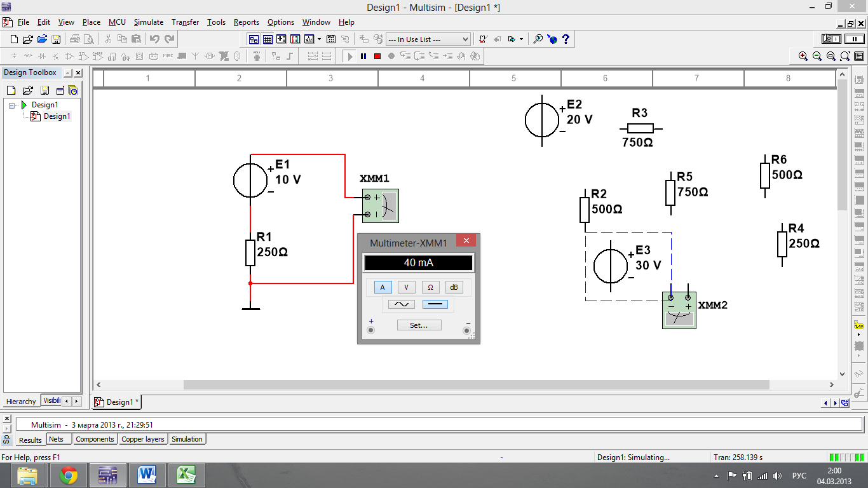868x488 pixels.
Task: Place a Source component from toolbar
Action: tap(14, 56)
